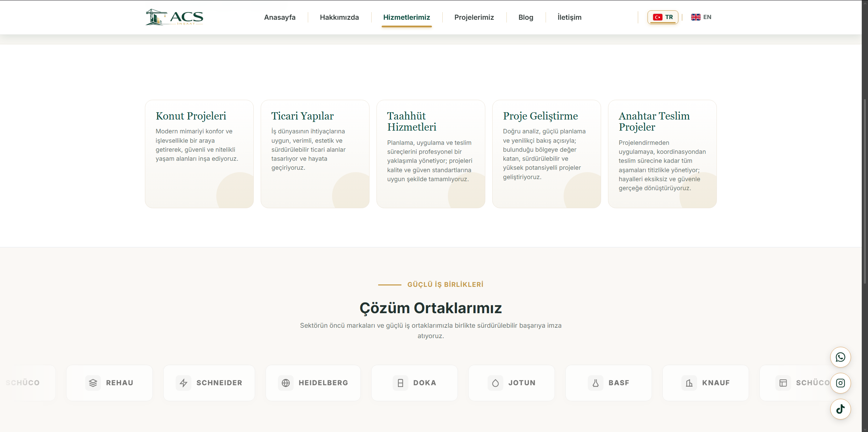Switch language to TR
The width and height of the screenshot is (868, 432).
[663, 17]
